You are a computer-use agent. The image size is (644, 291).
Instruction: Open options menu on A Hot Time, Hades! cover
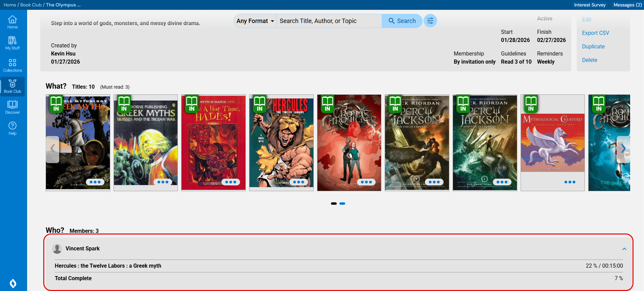[231, 182]
